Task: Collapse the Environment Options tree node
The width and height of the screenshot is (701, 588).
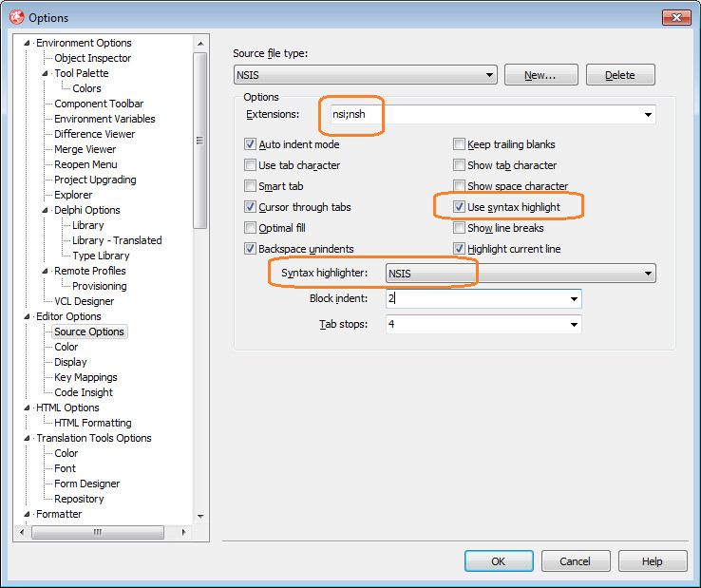Action: 27,43
